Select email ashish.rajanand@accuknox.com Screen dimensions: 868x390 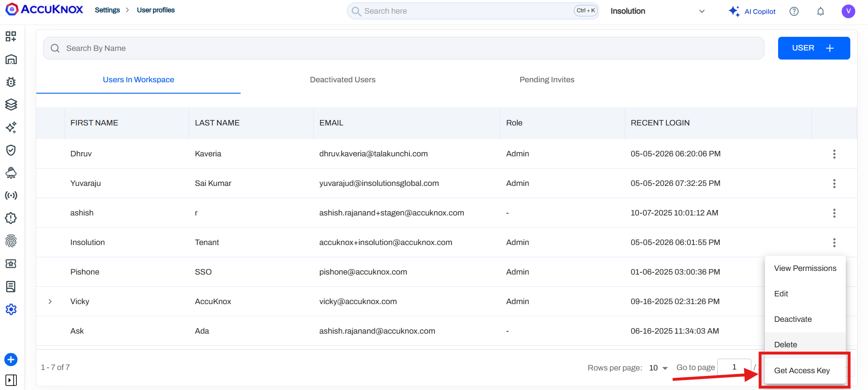pos(377,331)
